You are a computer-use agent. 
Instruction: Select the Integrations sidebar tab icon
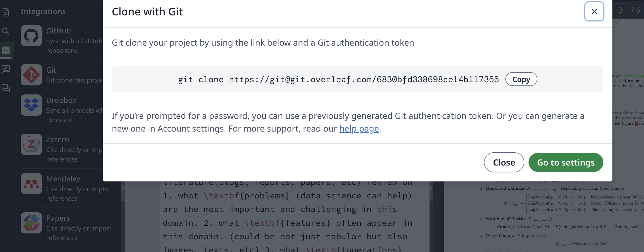[6, 50]
